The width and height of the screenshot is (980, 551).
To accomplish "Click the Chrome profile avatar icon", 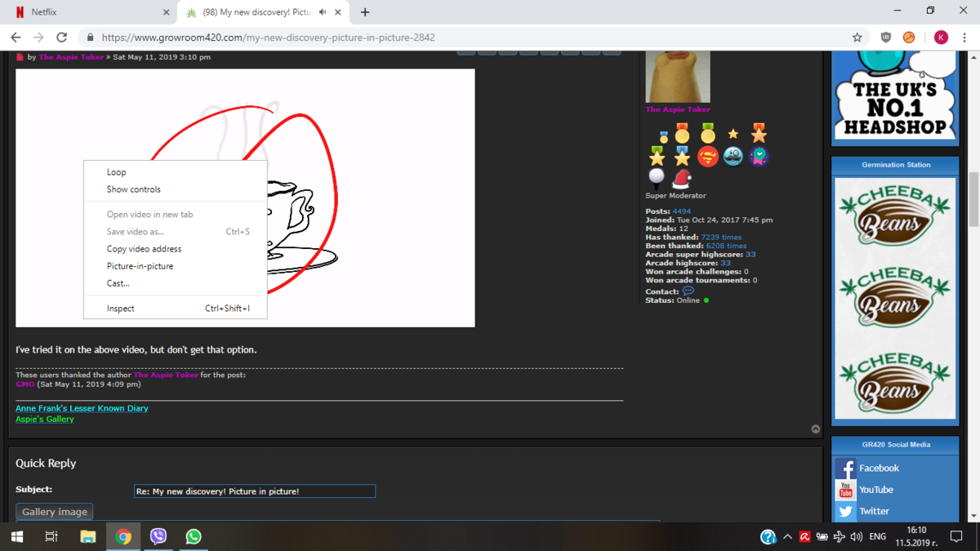I will 941,37.
